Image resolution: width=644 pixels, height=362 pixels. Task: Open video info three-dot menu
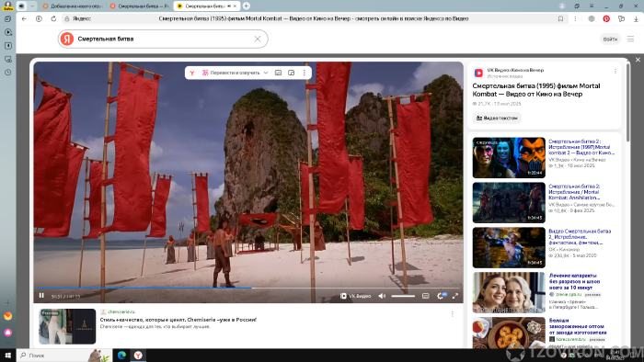615,71
